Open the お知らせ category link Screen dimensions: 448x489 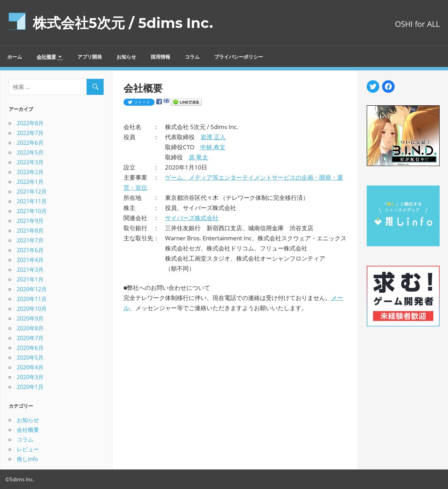coord(28,420)
